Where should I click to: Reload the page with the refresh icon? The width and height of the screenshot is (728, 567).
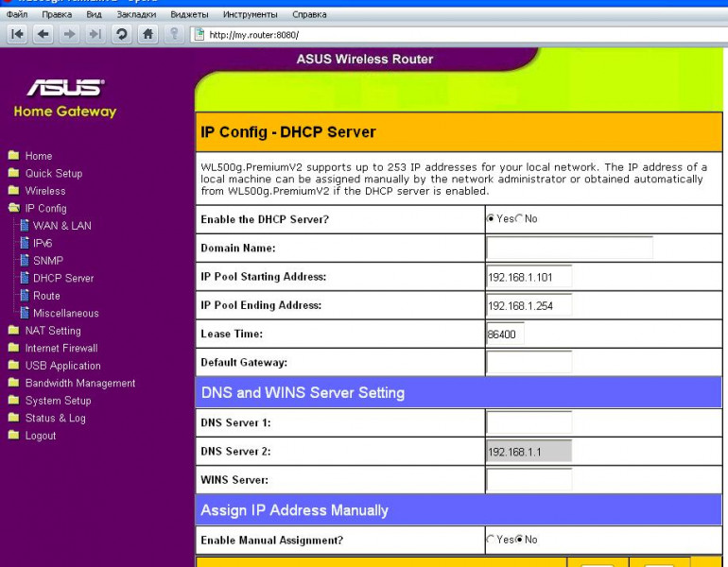tap(122, 34)
